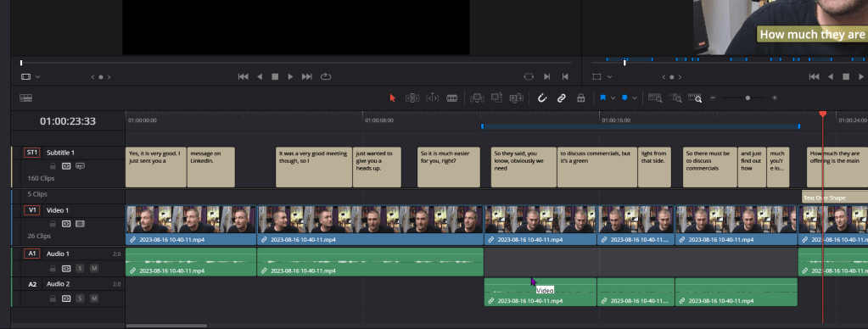The image size is (868, 329).
Task: Toggle auto select on Video 1 track
Action: [x=66, y=224]
